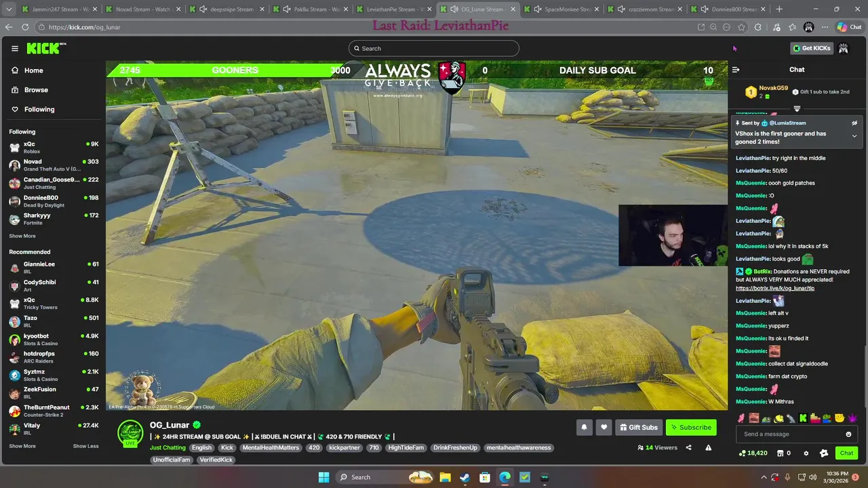This screenshot has height=488, width=868.
Task: Open File Explorer from the taskbar
Action: tap(445, 477)
